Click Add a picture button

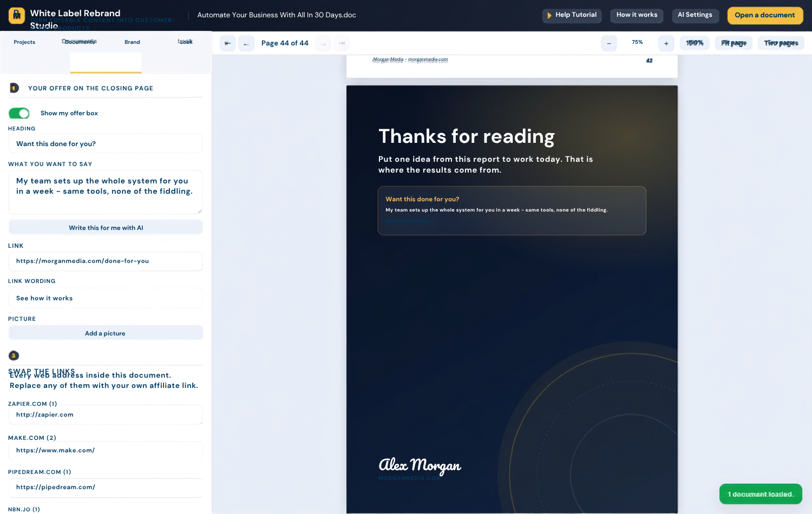coord(106,333)
